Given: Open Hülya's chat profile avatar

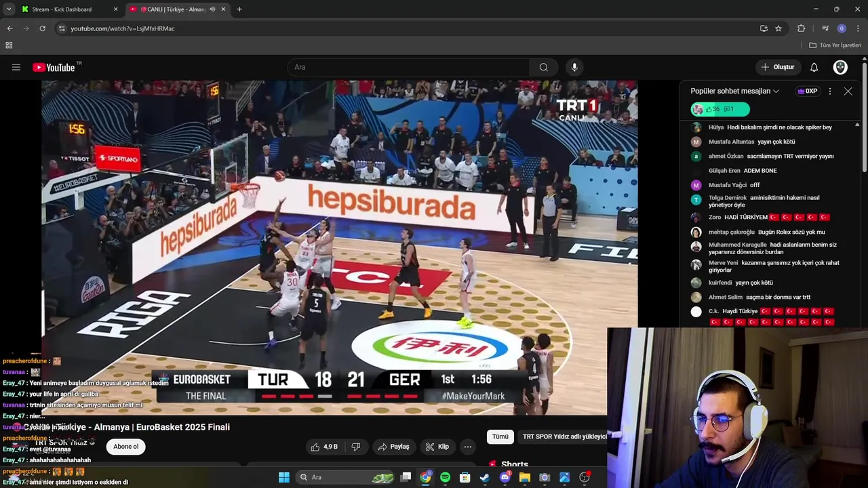Looking at the screenshot, I should click(x=696, y=127).
